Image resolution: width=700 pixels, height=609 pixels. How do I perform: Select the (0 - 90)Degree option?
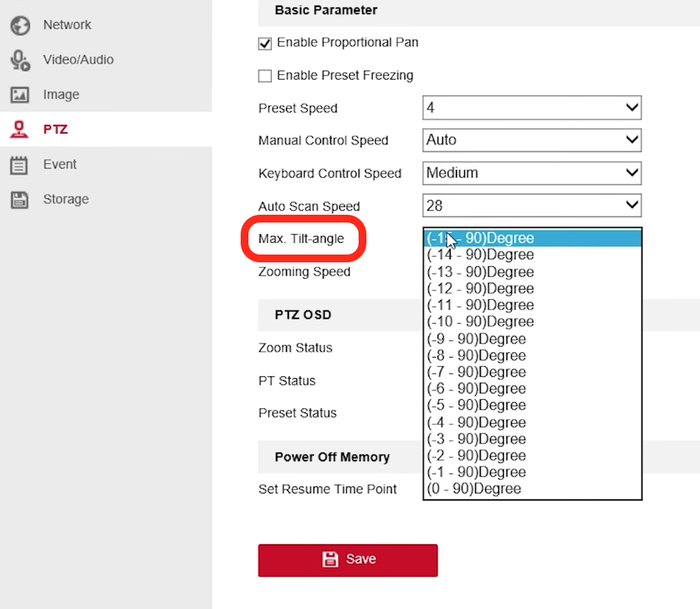tap(474, 489)
